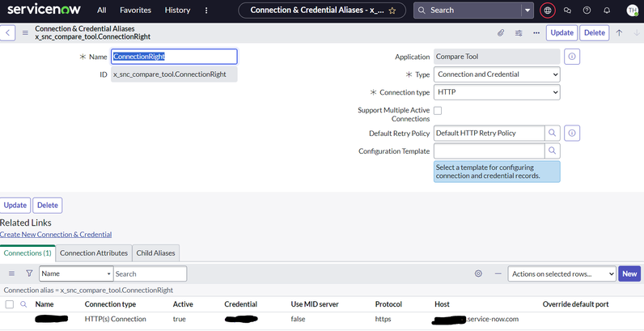The width and height of the screenshot is (644, 331).
Task: Sort by Host column header
Action: [443, 304]
